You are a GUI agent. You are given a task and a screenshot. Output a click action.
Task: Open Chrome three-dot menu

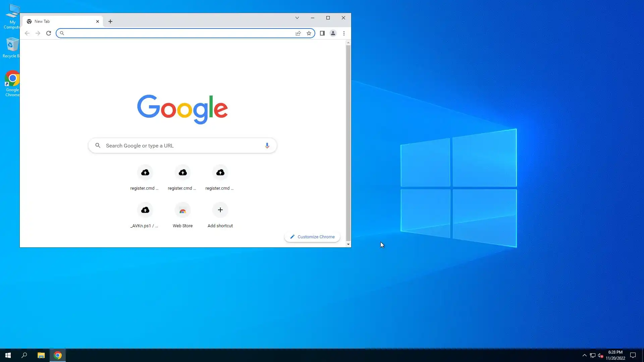(344, 33)
